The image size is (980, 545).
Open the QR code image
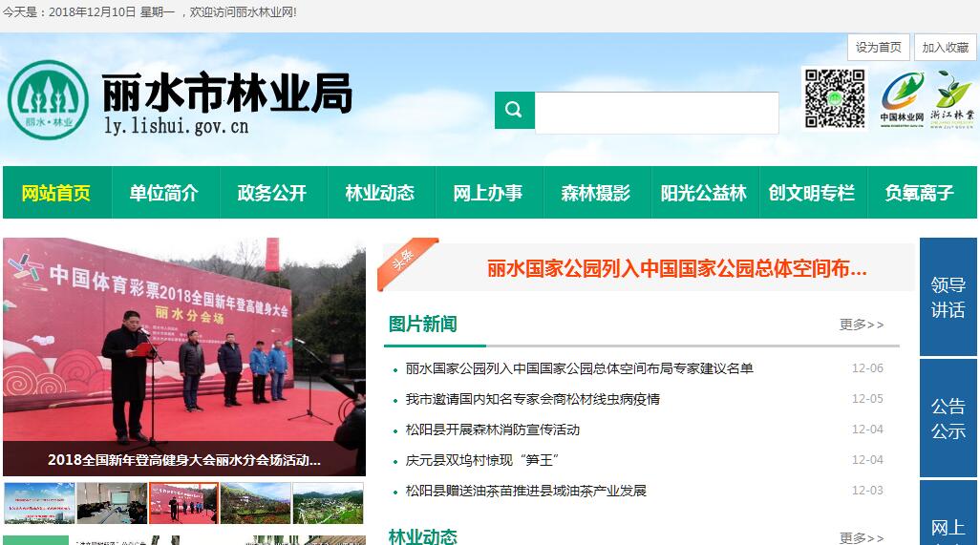pyautogui.click(x=835, y=98)
